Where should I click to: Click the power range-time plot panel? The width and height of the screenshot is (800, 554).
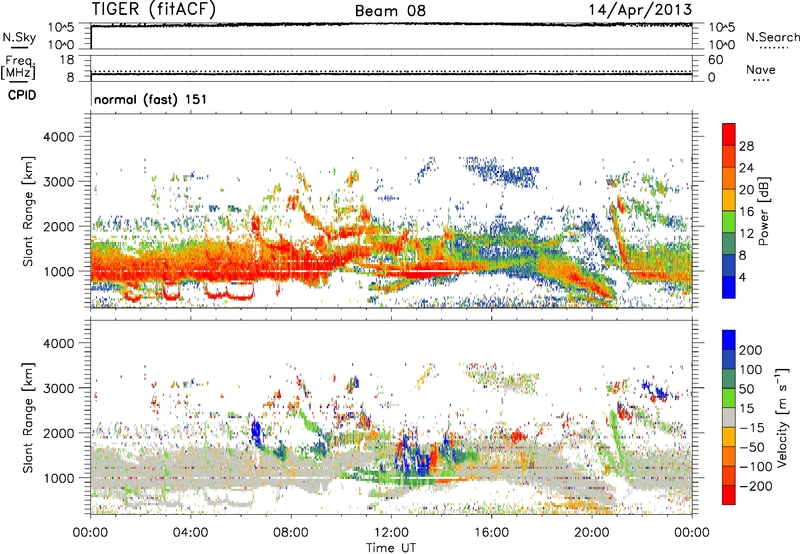coord(391,211)
